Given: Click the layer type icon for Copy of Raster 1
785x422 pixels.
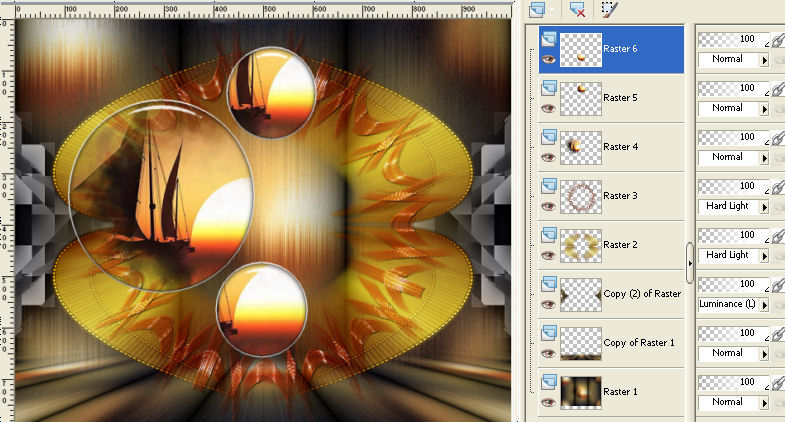Looking at the screenshot, I should click(549, 333).
